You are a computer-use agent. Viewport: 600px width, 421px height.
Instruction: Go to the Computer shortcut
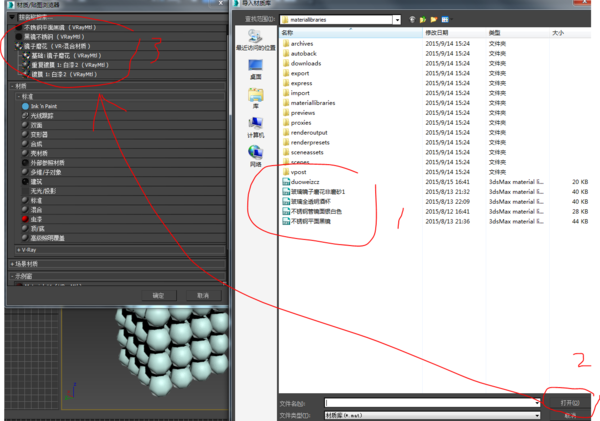tap(256, 127)
